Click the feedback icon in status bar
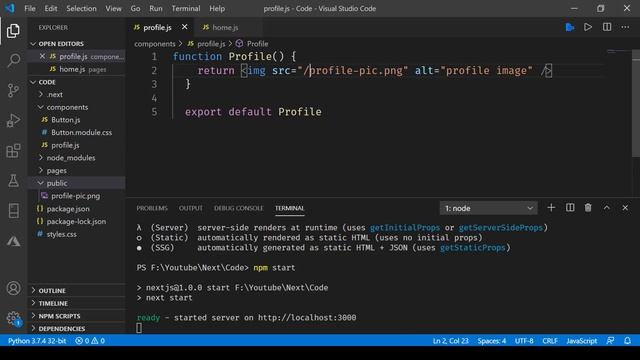Viewport: 640px width, 360px height. pyautogui.click(x=610, y=340)
